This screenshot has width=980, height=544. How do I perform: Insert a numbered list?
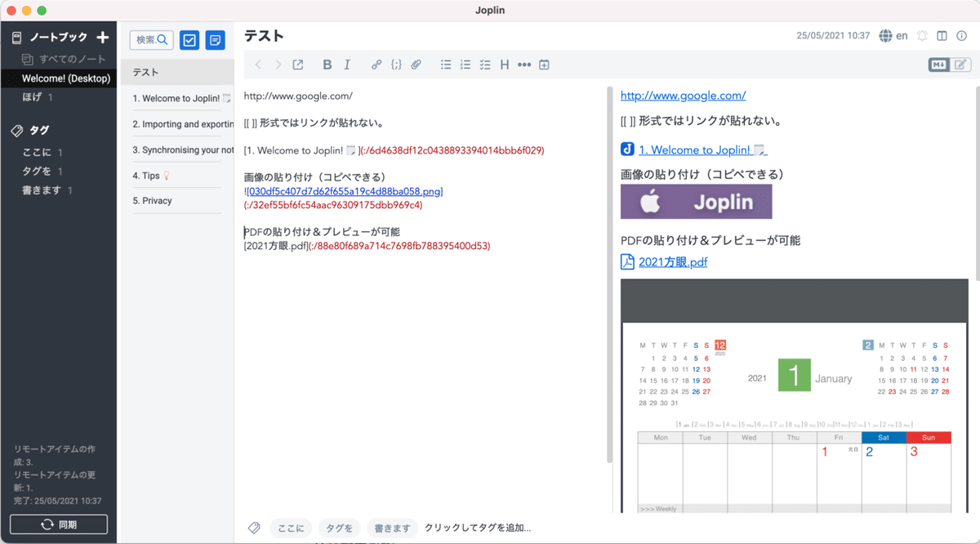point(465,65)
